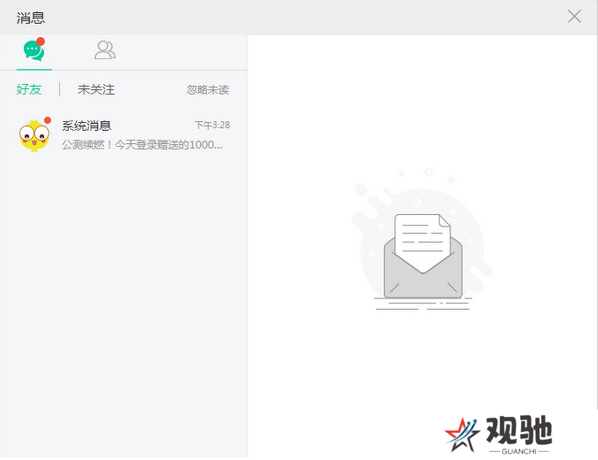Close the 消息 window

(574, 17)
